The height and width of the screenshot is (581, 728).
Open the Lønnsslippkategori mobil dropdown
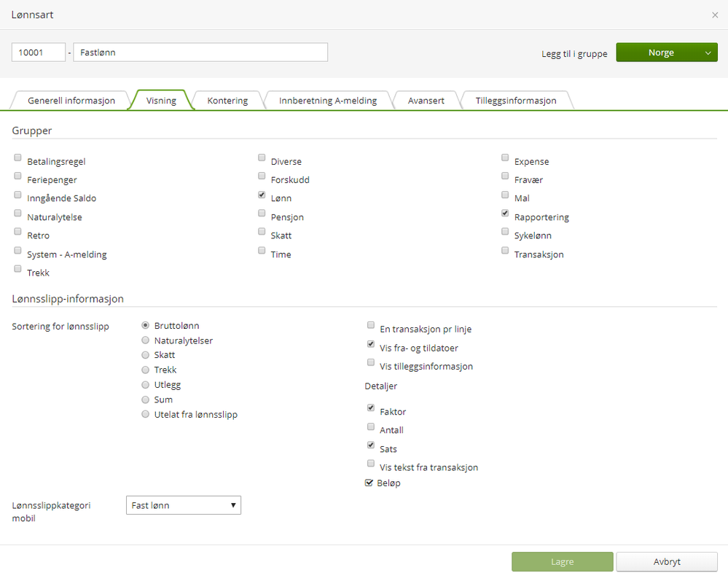(x=184, y=505)
